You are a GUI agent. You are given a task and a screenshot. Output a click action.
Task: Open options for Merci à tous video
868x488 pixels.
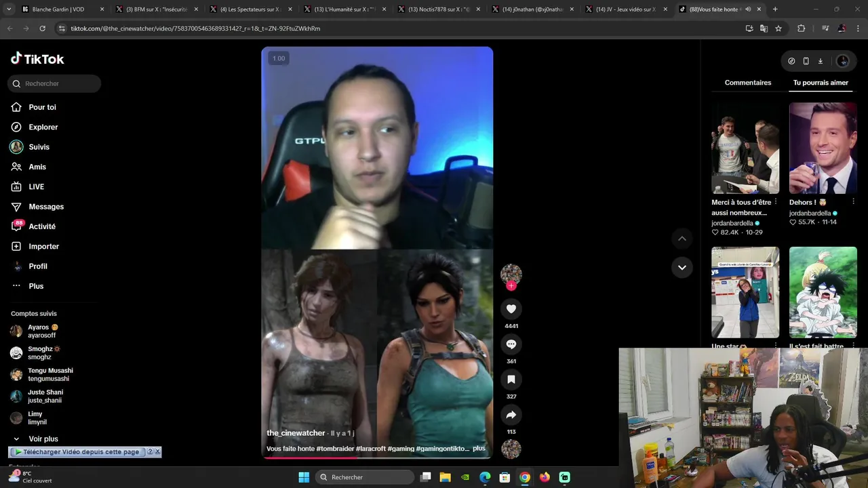(x=776, y=202)
